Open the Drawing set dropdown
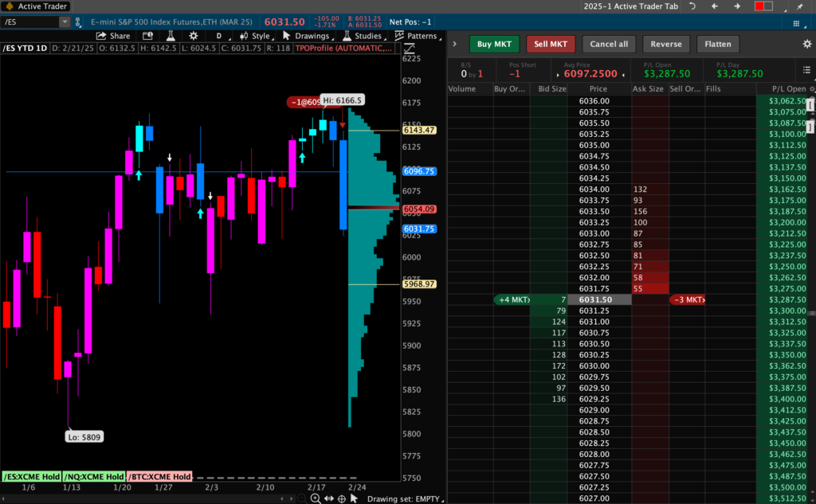The image size is (816, 504). 398,499
